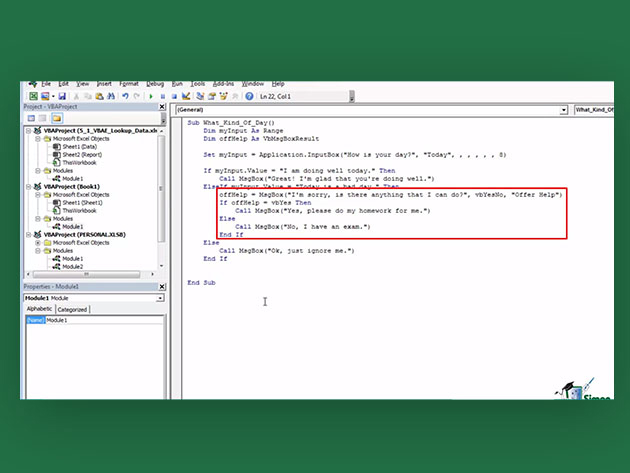Click the Reset (stop) square icon
The width and height of the screenshot is (630, 473).
coord(174,96)
